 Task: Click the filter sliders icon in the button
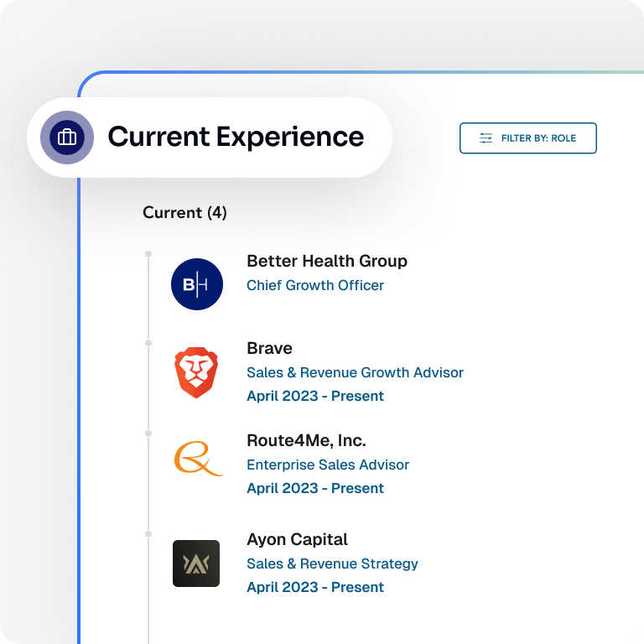pyautogui.click(x=486, y=138)
